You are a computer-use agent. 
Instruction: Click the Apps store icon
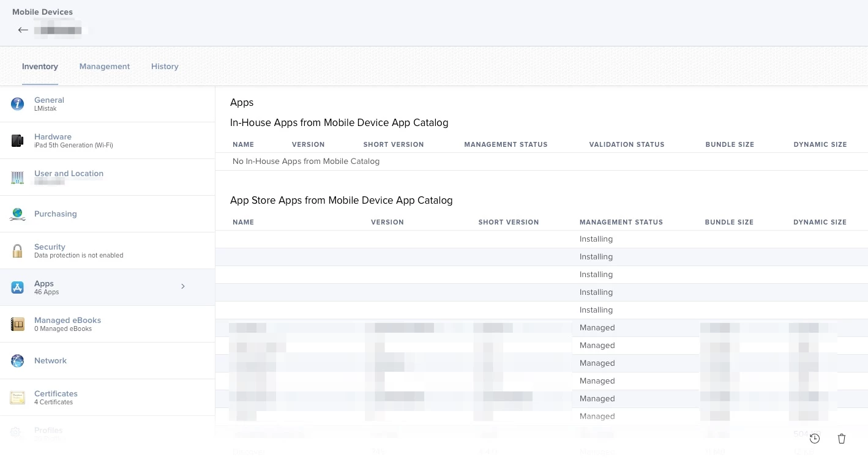(x=18, y=287)
